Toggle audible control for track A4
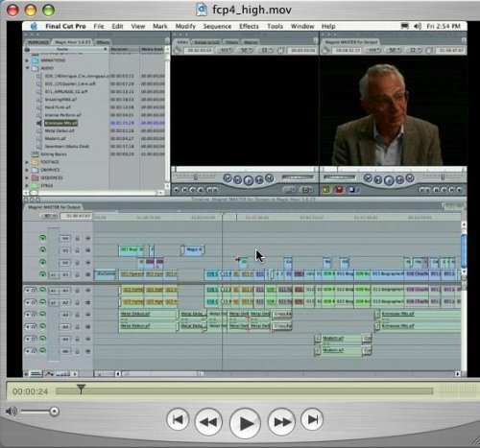The height and width of the screenshot is (448, 480). click(x=42, y=326)
